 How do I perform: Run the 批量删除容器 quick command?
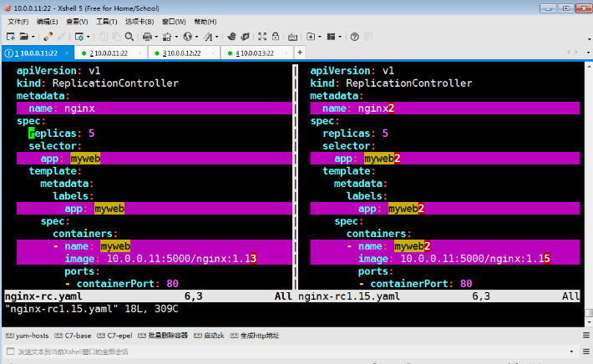pyautogui.click(x=163, y=336)
